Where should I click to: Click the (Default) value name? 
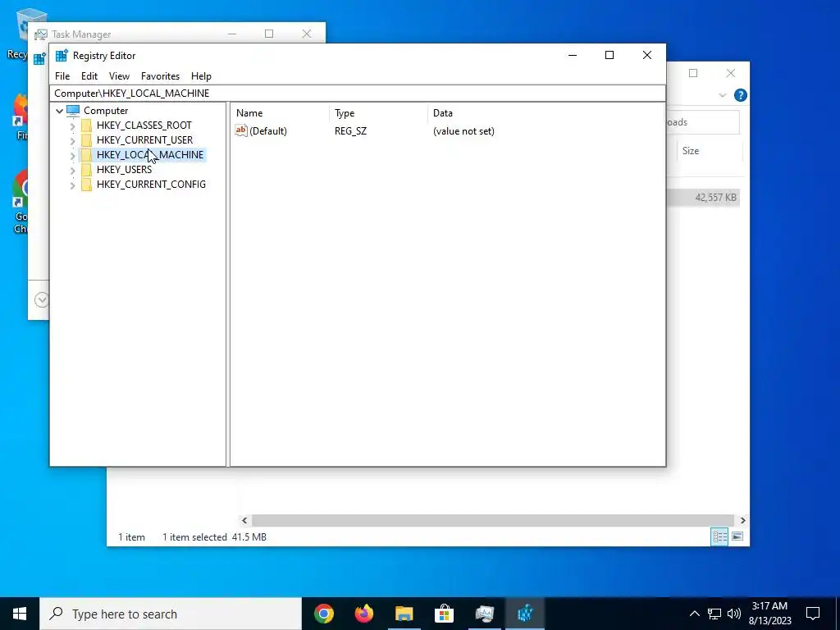pyautogui.click(x=268, y=131)
